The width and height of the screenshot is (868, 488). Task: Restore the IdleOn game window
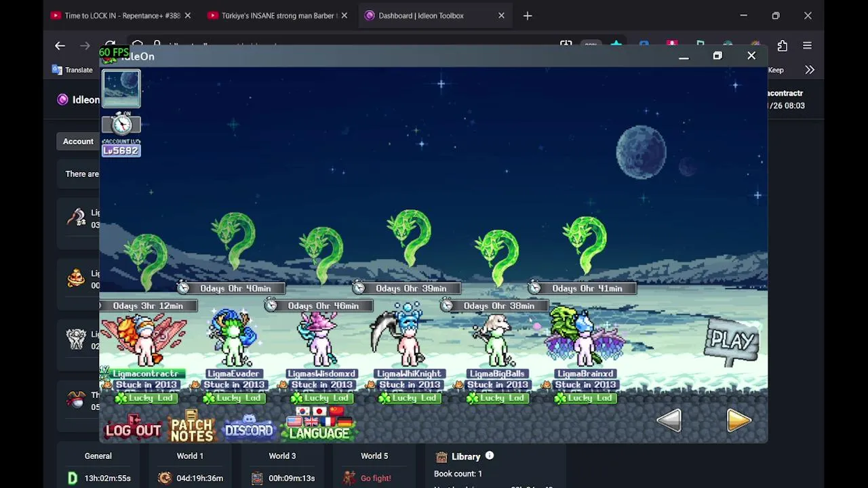717,56
